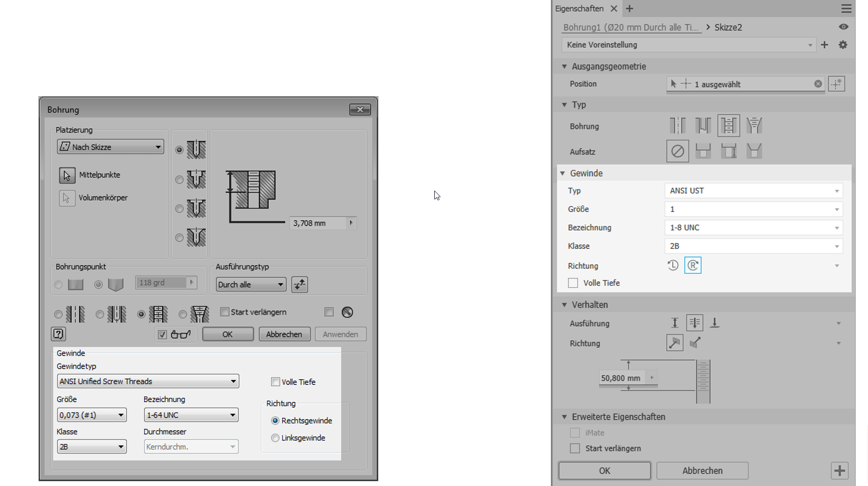Check Volle Tiefe in Bohrung dialog
The width and height of the screenshot is (868, 486).
click(x=275, y=382)
